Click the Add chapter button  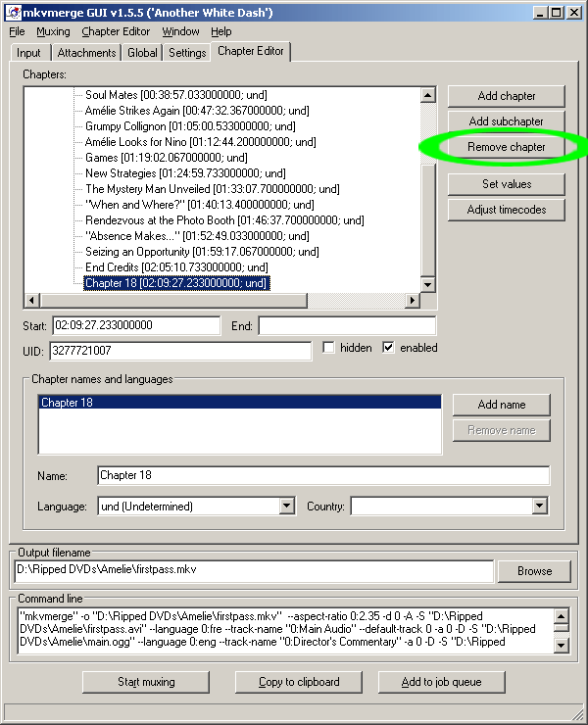click(506, 96)
